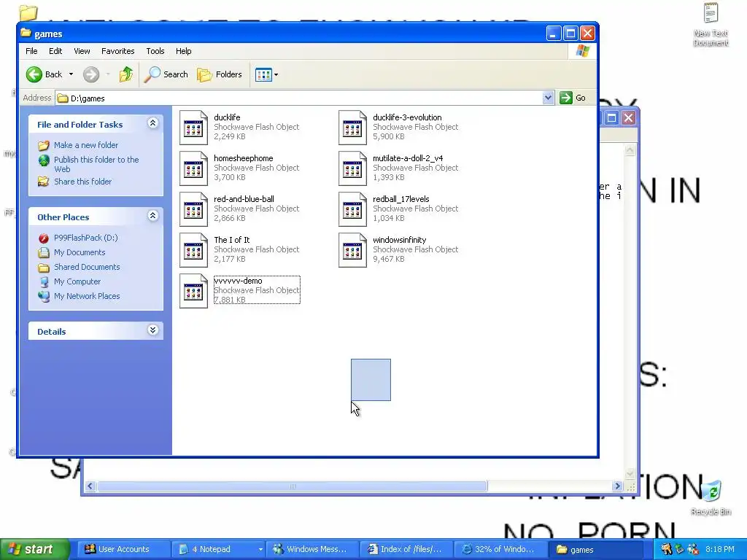Screen dimensions: 747x560
Task: Open My Network Places link
Action: click(x=87, y=296)
